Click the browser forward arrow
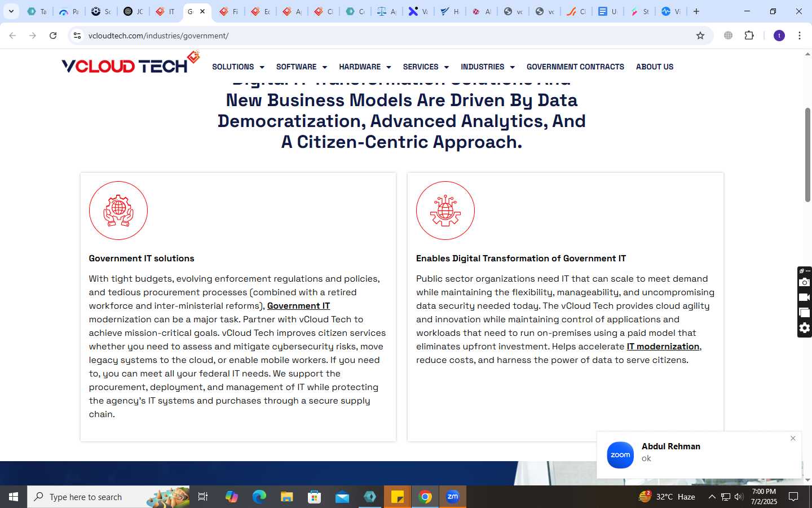The image size is (812, 508). [x=33, y=36]
